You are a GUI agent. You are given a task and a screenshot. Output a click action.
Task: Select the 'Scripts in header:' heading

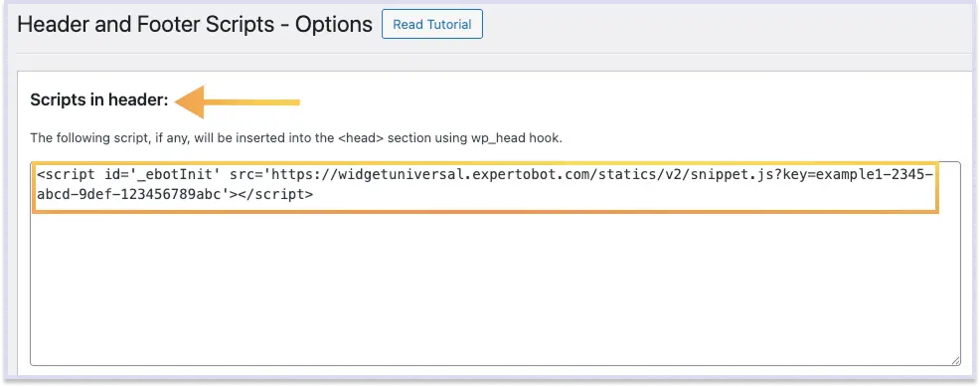tap(99, 100)
